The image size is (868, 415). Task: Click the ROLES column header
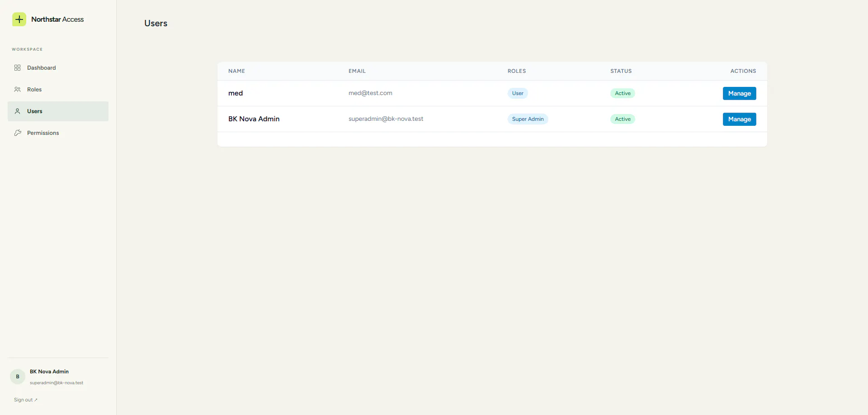tap(517, 71)
